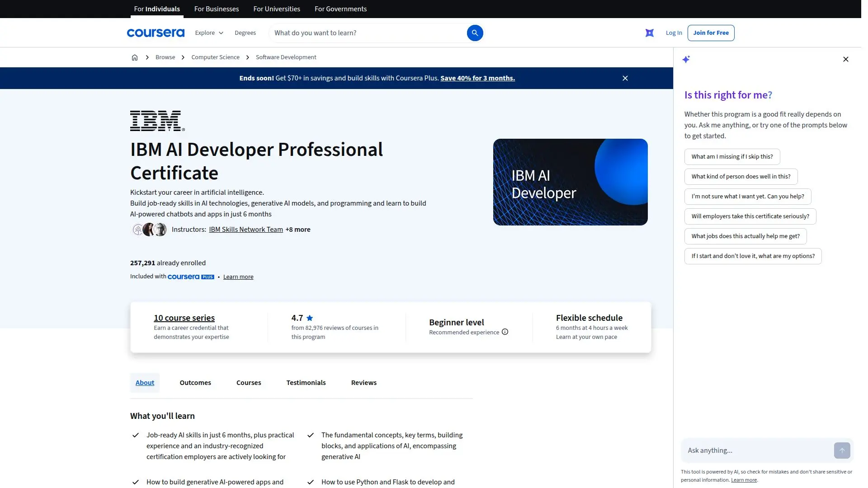Image resolution: width=868 pixels, height=488 pixels.
Task: Click the sparkle icon atop the AI panel
Action: (x=686, y=59)
